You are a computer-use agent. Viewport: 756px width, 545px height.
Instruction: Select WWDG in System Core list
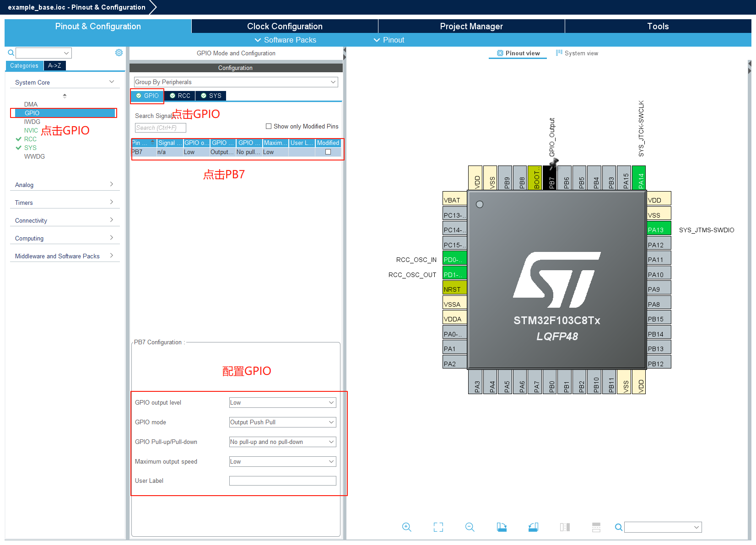34,156
